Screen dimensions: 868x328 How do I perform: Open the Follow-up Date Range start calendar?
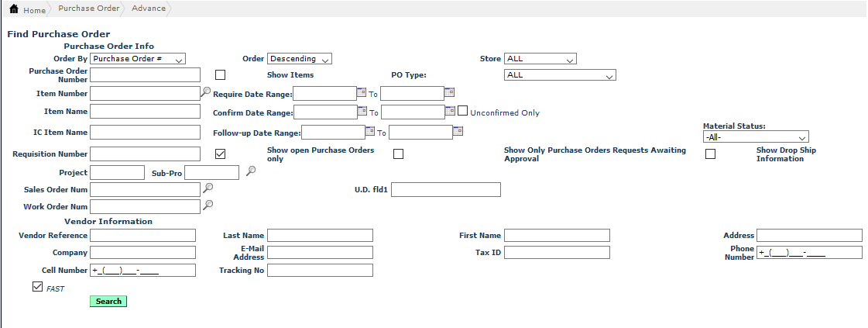369,130
